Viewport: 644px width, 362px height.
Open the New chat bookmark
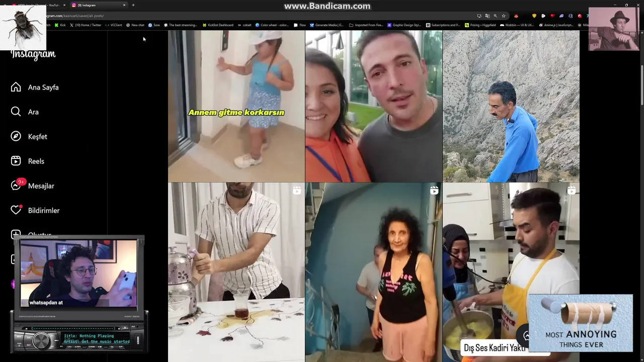coord(135,25)
